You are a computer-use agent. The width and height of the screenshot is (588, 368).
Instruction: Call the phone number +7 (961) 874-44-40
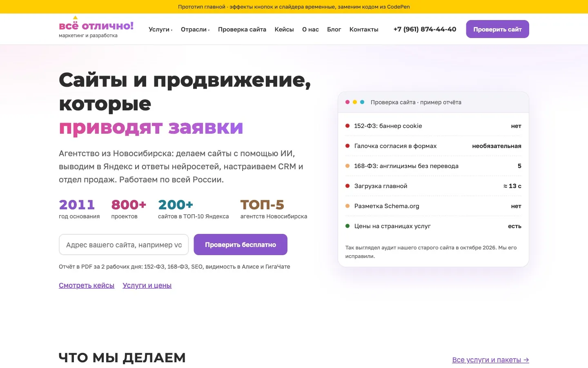point(425,29)
